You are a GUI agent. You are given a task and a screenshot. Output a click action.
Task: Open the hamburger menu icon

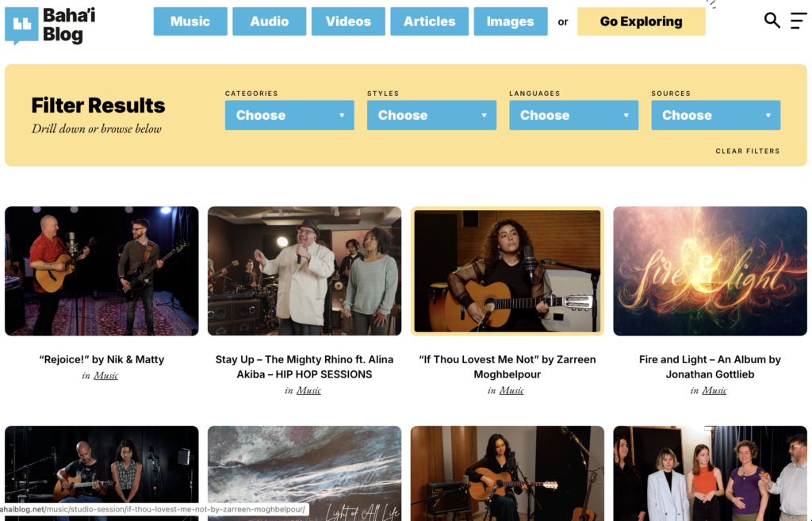point(798,21)
